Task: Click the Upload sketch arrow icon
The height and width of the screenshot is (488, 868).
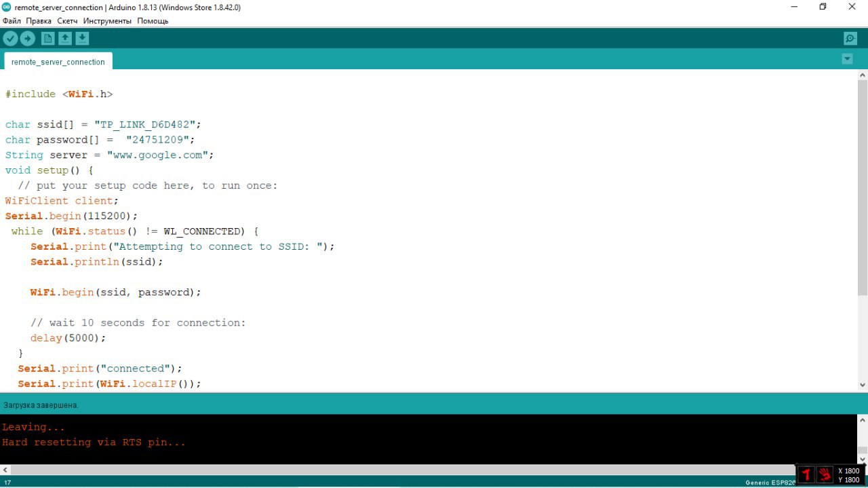Action: pyautogui.click(x=28, y=39)
